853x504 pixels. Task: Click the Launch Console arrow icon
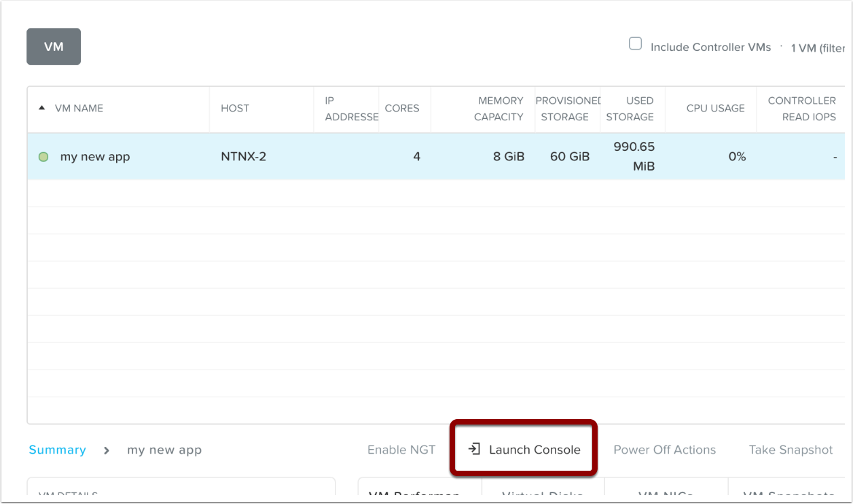[475, 450]
